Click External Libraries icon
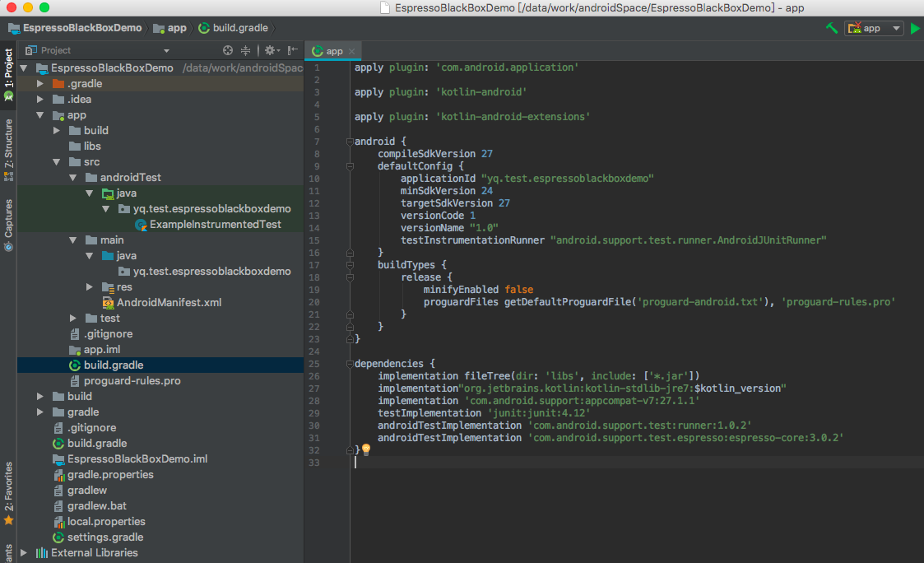 point(42,553)
